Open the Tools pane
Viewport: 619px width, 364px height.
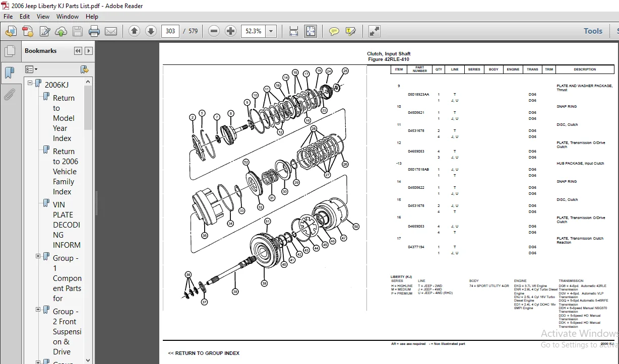(593, 31)
